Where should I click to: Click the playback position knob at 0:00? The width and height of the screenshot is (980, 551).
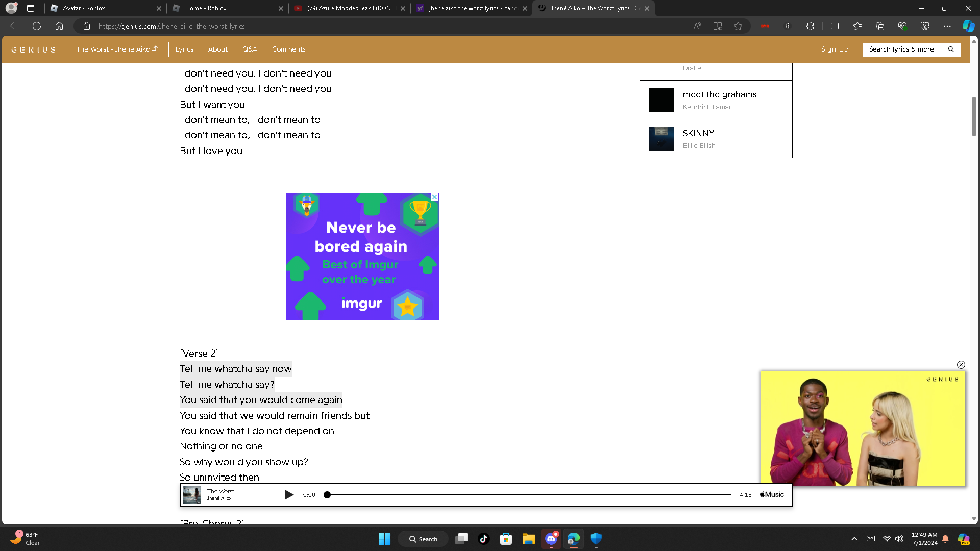pos(327,495)
